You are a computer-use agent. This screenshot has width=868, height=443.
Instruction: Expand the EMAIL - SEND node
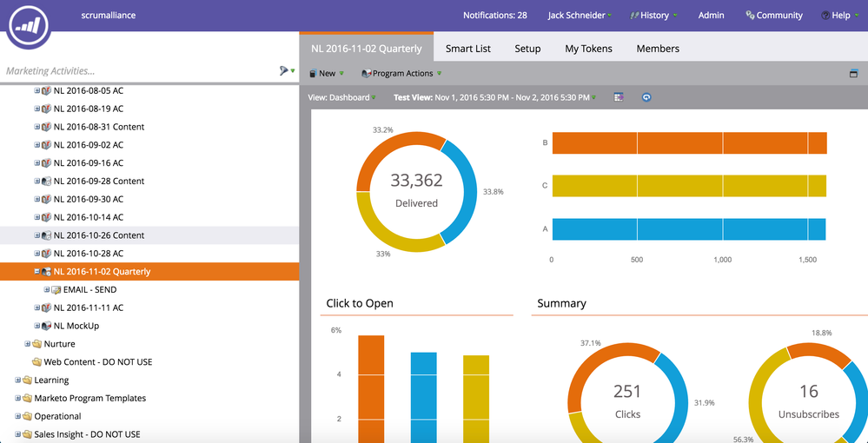47,289
